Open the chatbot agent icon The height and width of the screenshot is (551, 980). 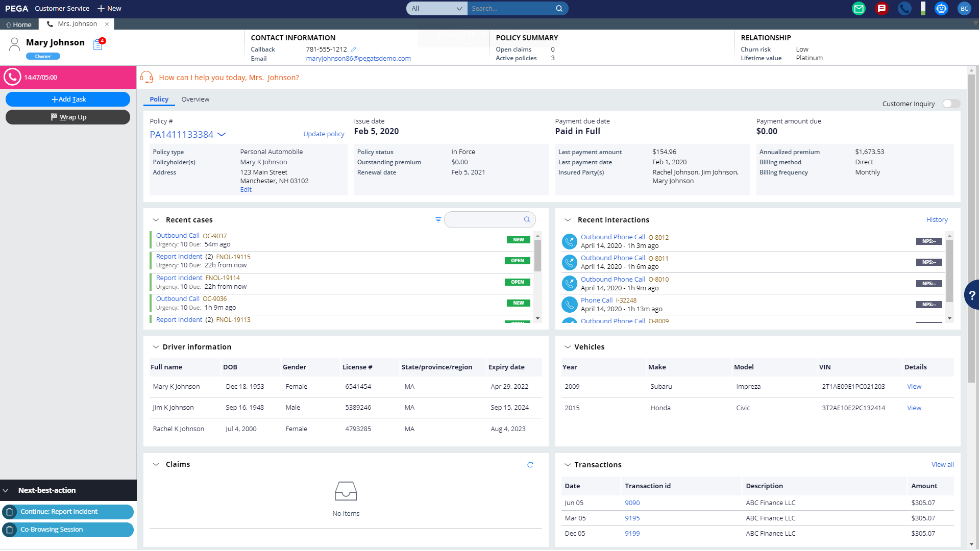(941, 9)
